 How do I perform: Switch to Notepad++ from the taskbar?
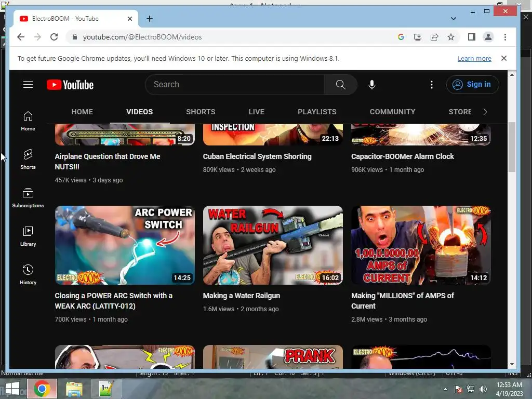(x=107, y=389)
